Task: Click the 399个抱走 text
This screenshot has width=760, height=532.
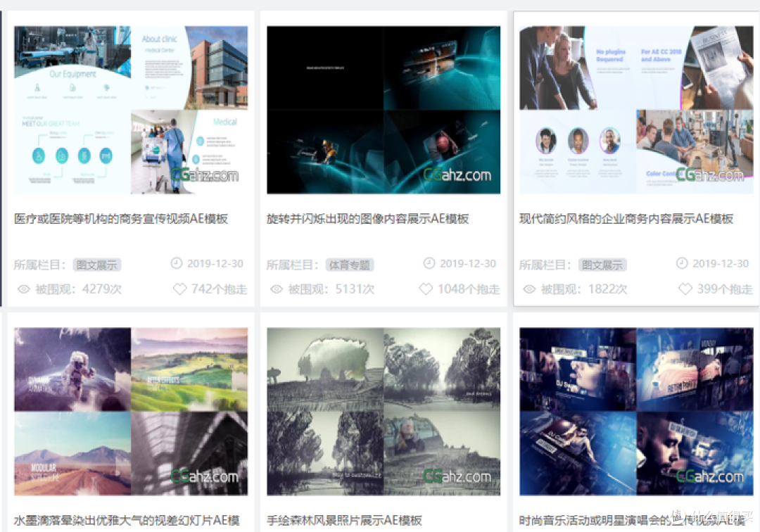Action: [x=725, y=289]
